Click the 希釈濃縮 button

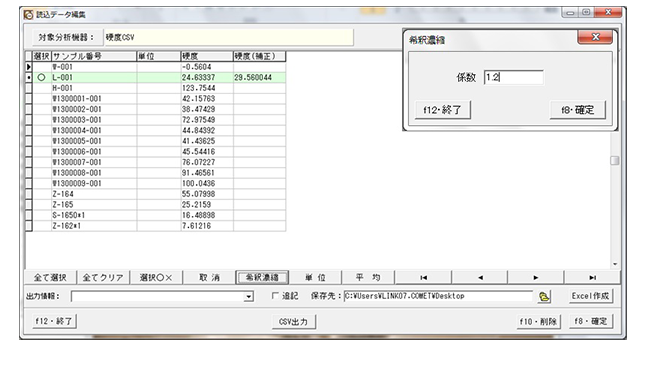click(x=262, y=278)
